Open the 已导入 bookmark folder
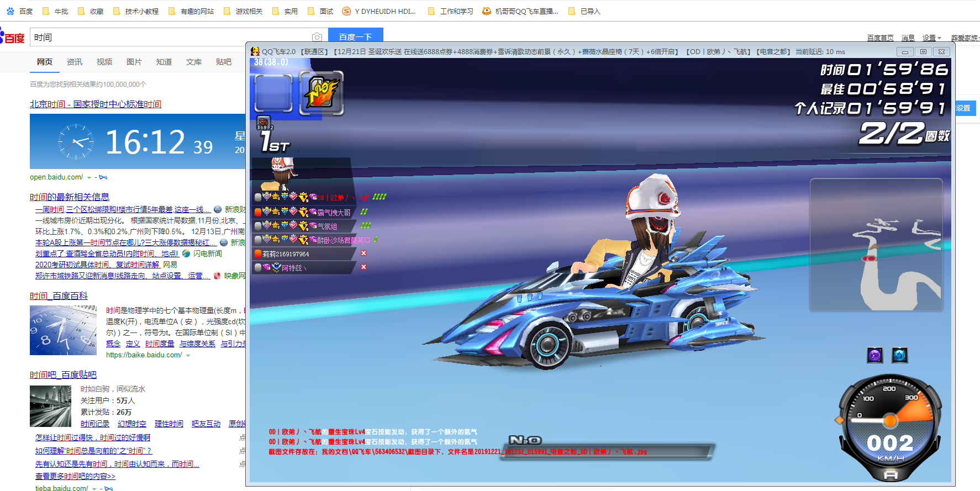980x491 pixels. pos(584,11)
